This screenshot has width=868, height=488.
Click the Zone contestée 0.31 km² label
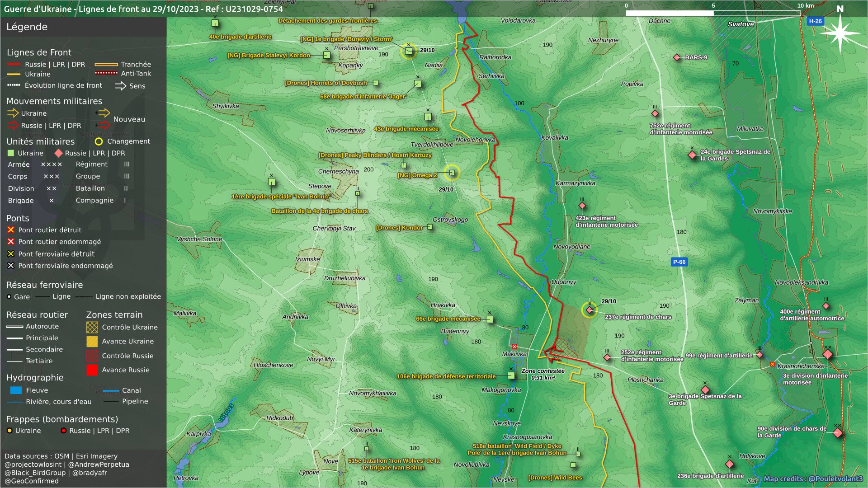point(543,374)
